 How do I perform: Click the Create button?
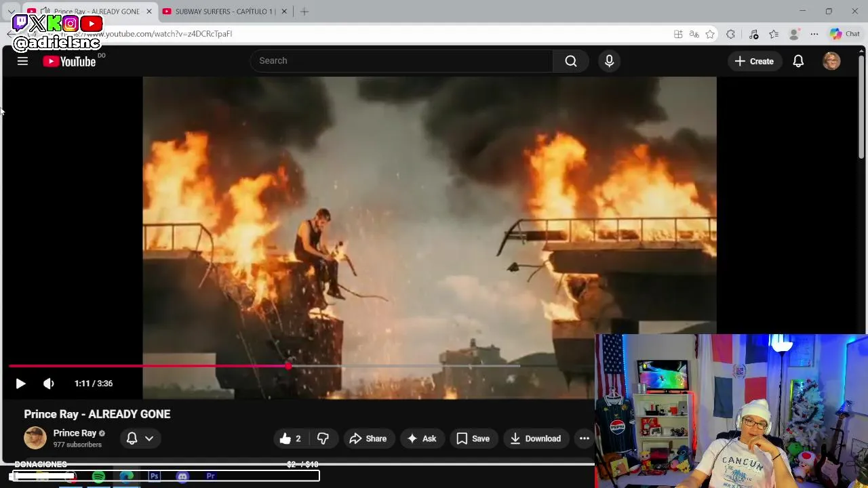(753, 61)
